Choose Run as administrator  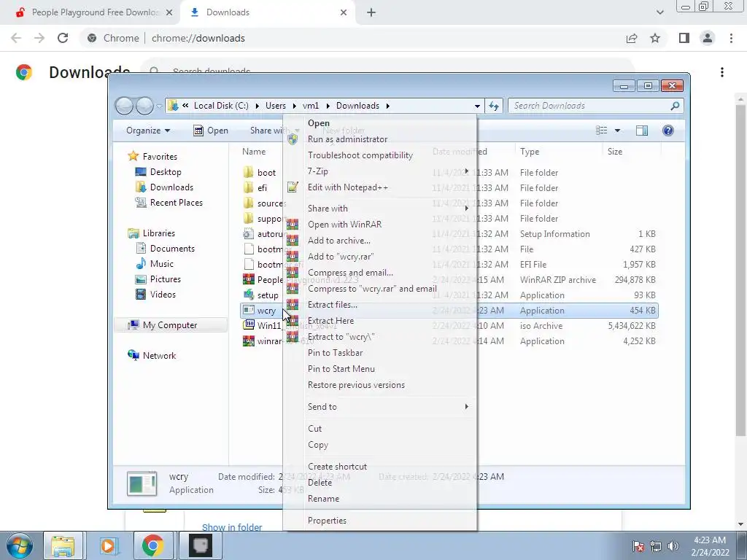click(347, 139)
